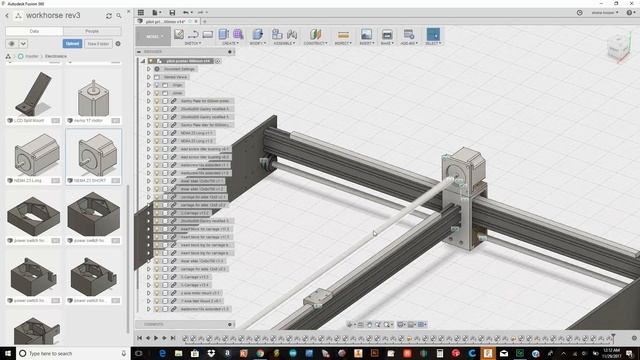Expand the Y Axis Idler Mount component

[149, 301]
